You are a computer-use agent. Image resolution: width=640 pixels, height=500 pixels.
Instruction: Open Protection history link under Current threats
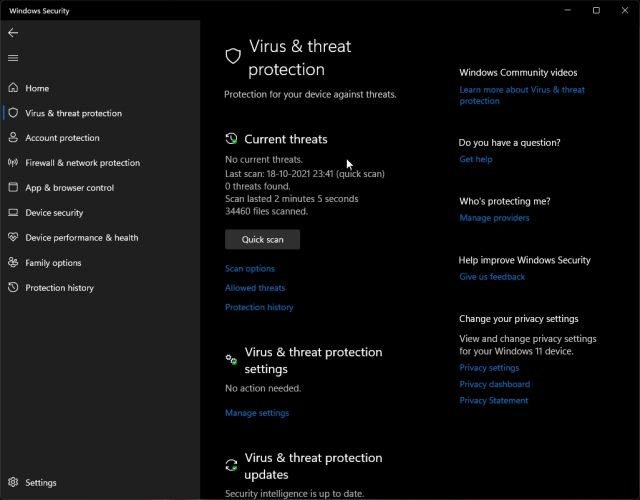coord(259,307)
